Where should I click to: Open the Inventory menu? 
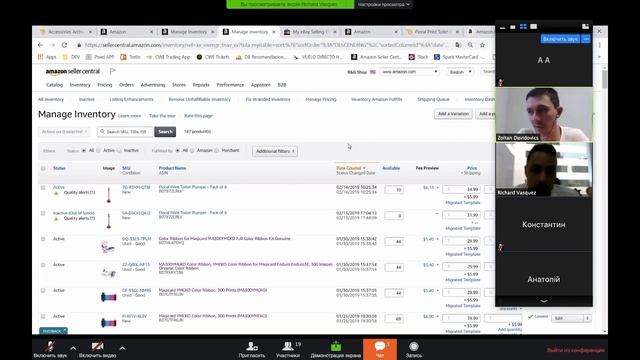(80, 85)
